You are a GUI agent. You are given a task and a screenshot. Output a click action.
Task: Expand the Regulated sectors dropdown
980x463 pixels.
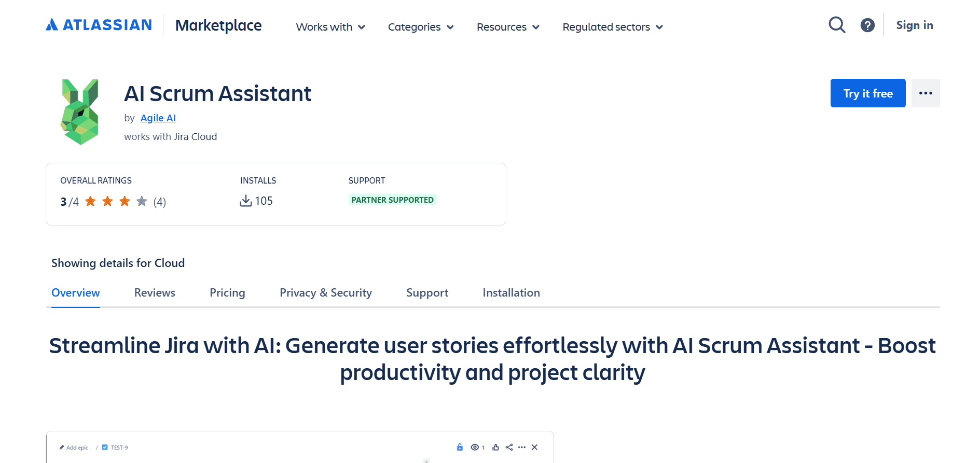pos(612,27)
